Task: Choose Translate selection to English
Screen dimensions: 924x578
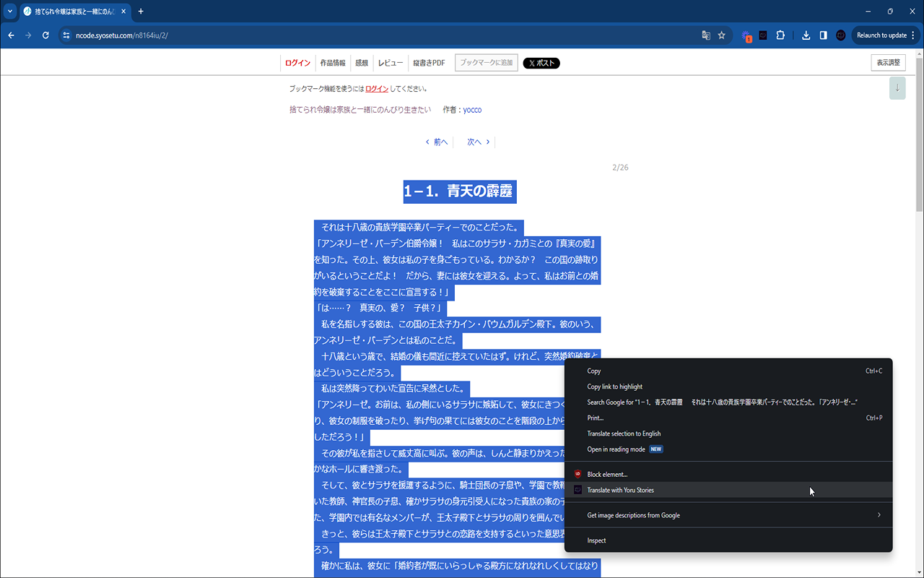Action: pos(728,433)
